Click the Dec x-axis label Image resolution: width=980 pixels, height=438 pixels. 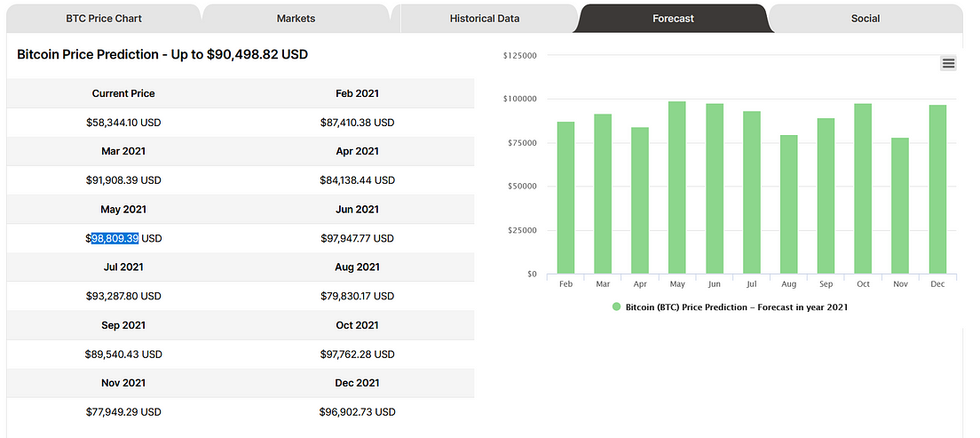937,284
